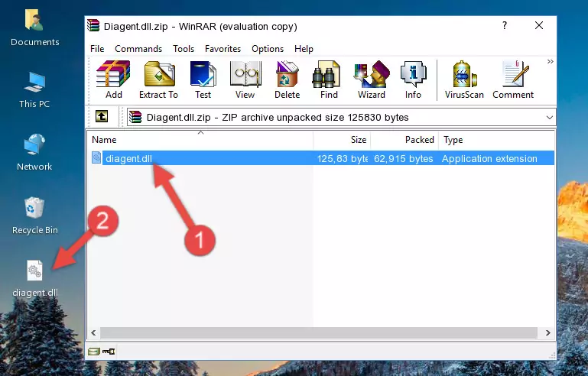The height and width of the screenshot is (376, 588).
Task: Sort by the Type column header
Action: [496, 140]
